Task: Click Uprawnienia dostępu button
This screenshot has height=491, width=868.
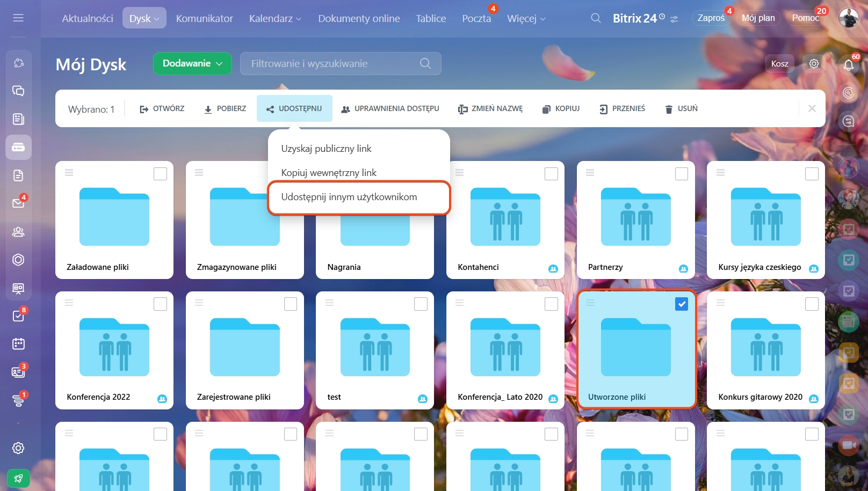Action: 390,108
